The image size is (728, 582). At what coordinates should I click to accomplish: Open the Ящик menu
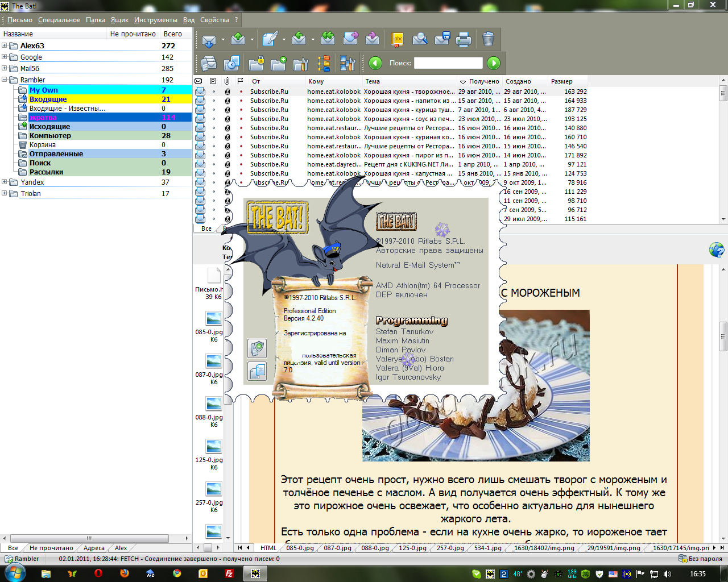tap(119, 20)
